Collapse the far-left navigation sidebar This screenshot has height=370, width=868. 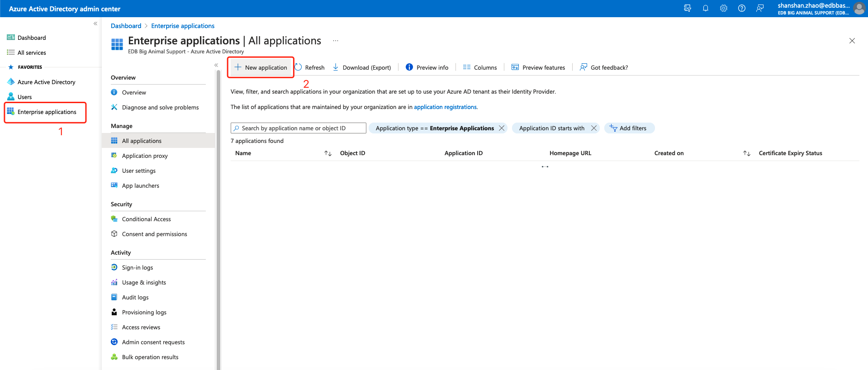click(95, 24)
